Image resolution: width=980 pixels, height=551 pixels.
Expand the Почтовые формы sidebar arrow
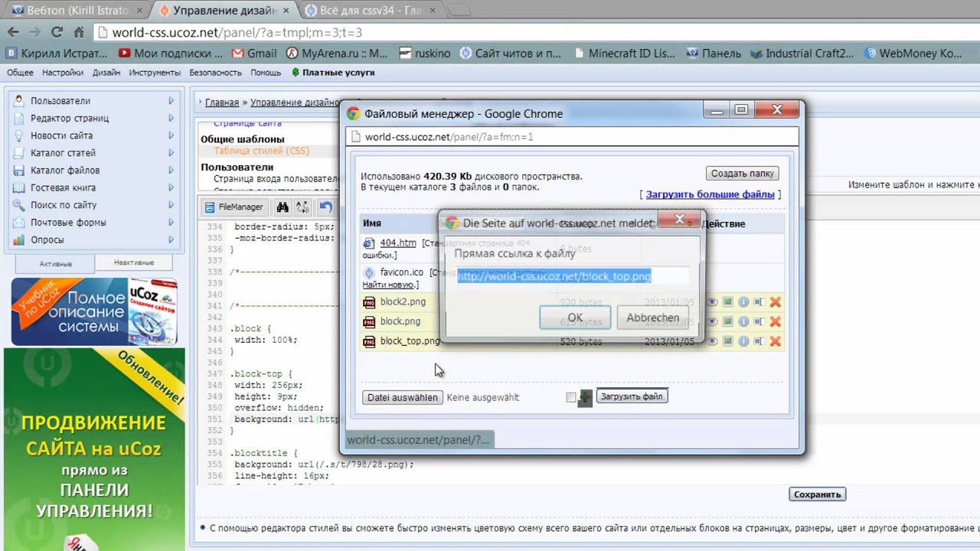click(171, 223)
